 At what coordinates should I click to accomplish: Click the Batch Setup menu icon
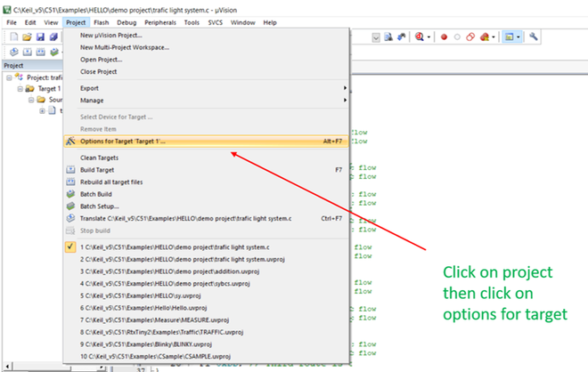pos(70,206)
